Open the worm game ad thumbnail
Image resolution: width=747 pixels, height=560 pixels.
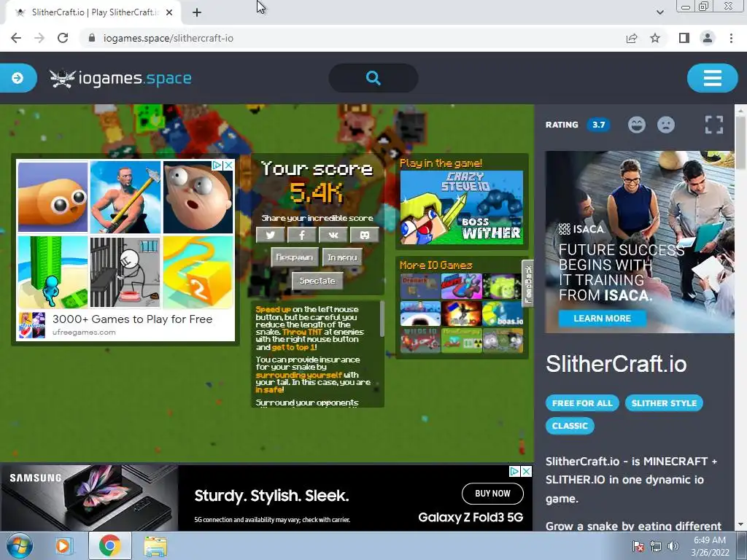point(53,197)
